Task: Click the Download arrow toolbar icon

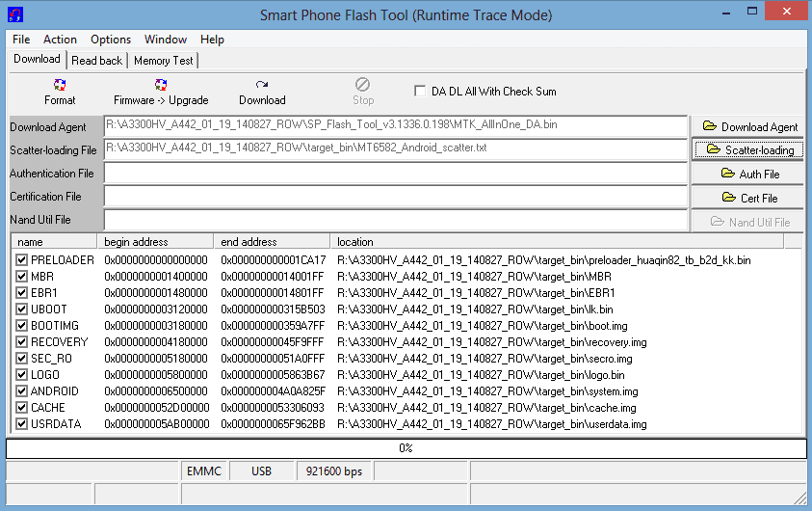Action: coord(262,85)
